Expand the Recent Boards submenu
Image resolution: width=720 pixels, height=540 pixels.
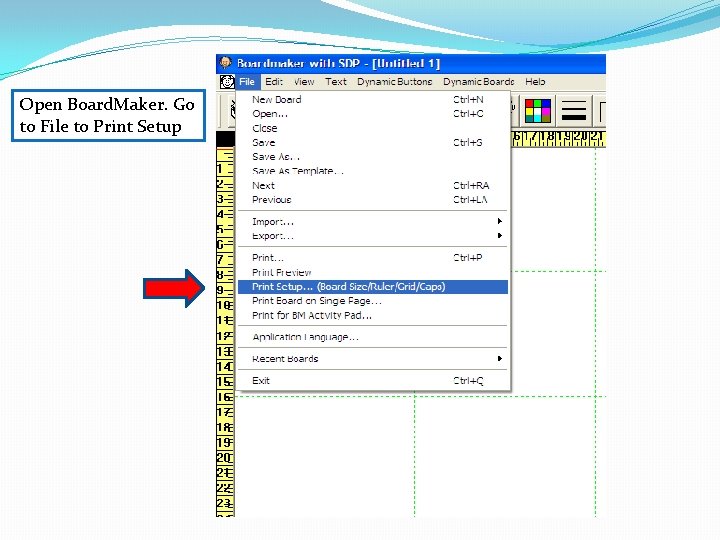tap(372, 359)
